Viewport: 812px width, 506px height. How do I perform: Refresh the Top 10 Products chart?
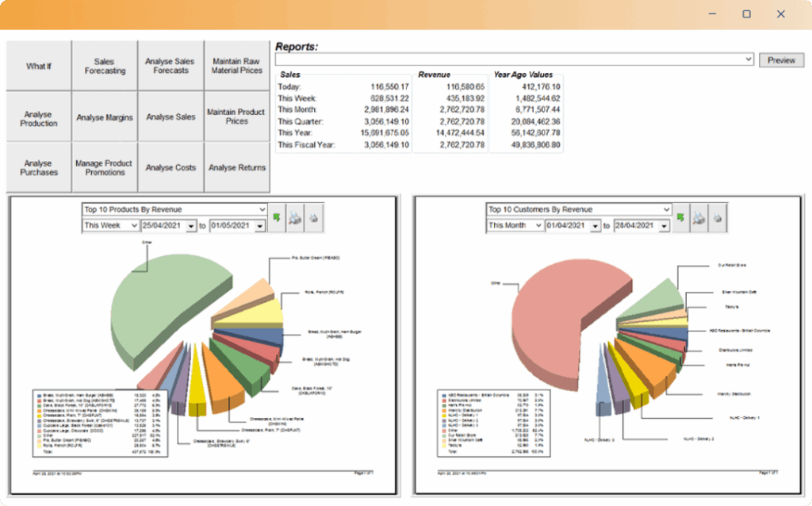point(277,218)
